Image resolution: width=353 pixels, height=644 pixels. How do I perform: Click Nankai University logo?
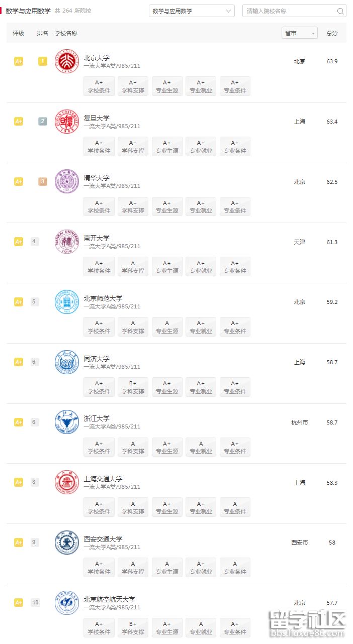coord(67,242)
